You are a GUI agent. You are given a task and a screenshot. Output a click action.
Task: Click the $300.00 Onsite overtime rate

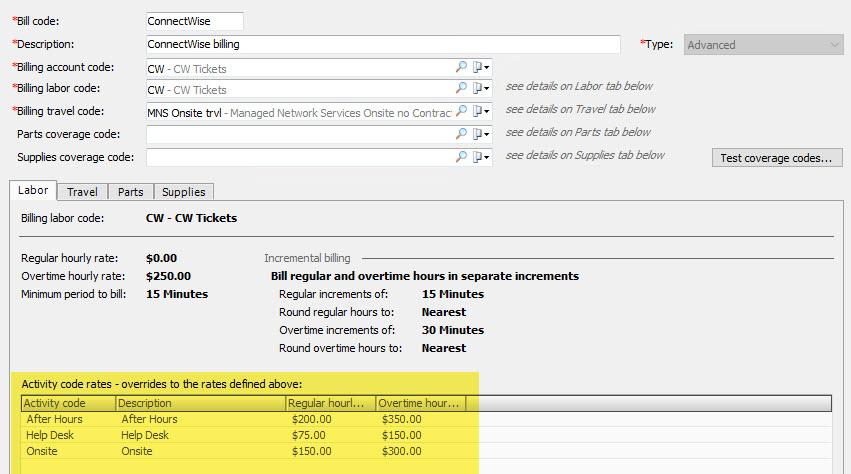pos(402,451)
